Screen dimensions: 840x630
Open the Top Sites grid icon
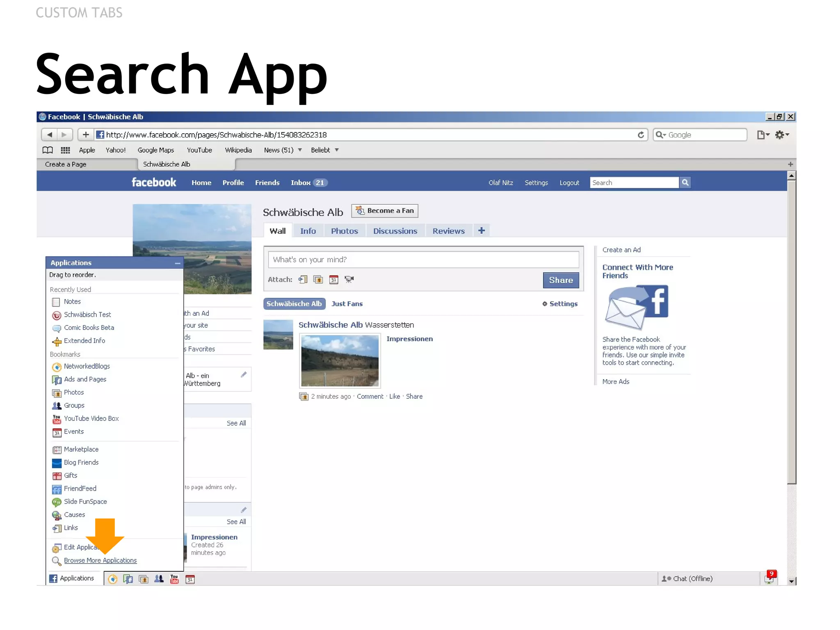(x=66, y=150)
